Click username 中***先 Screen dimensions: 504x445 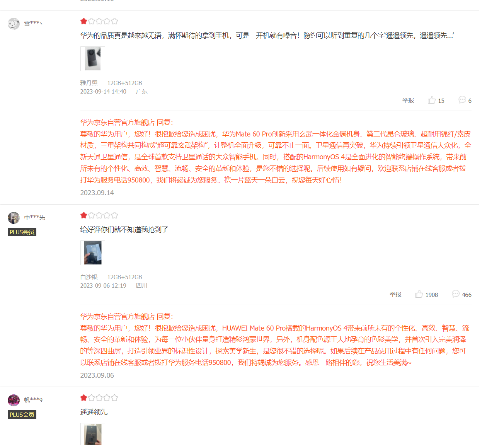[35, 218]
